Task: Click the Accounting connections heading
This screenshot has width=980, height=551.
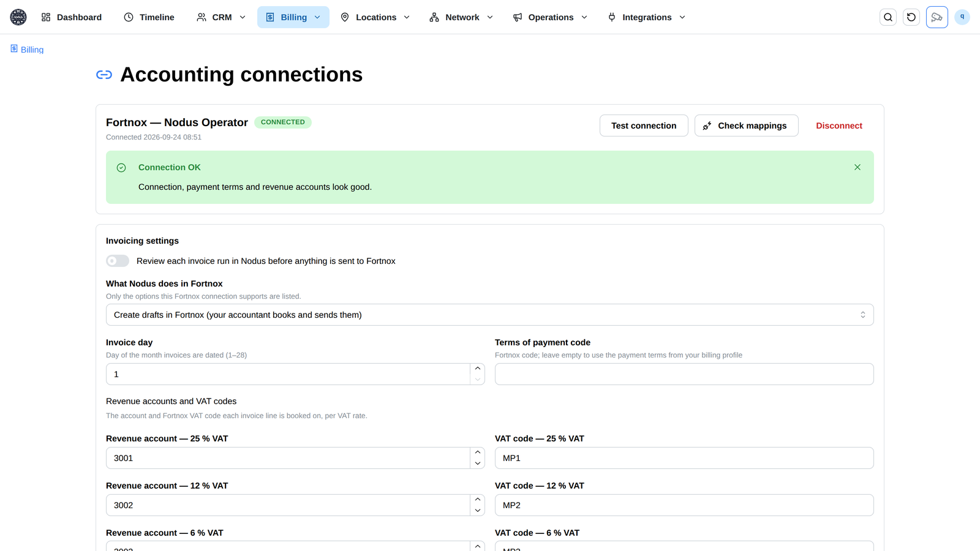Action: (x=241, y=75)
